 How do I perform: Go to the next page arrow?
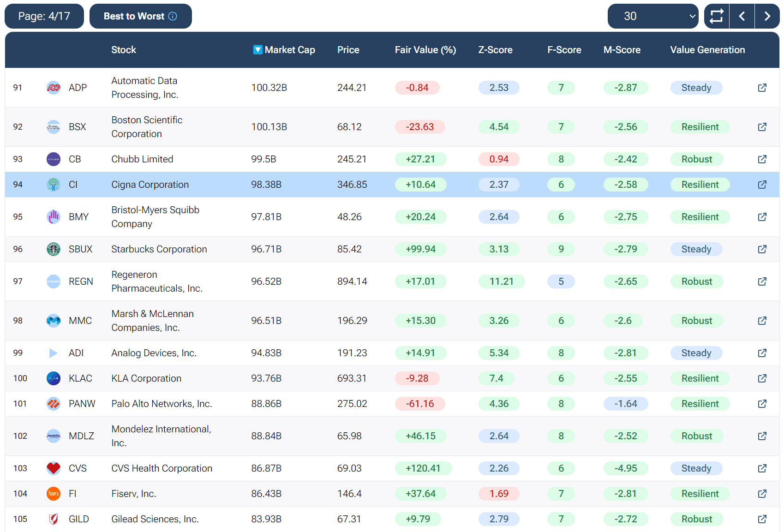tap(767, 16)
